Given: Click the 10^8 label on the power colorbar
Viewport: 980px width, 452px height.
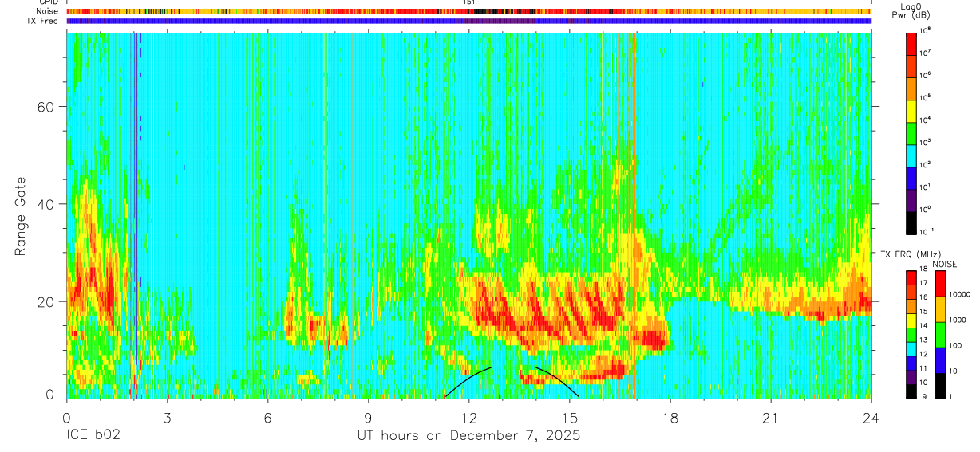Looking at the screenshot, I should (925, 30).
